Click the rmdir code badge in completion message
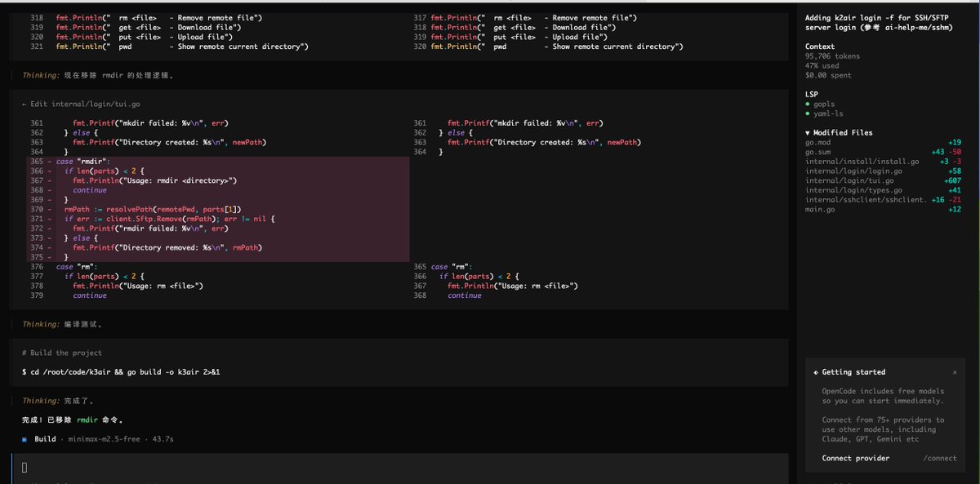This screenshot has width=980, height=484. coord(87,419)
